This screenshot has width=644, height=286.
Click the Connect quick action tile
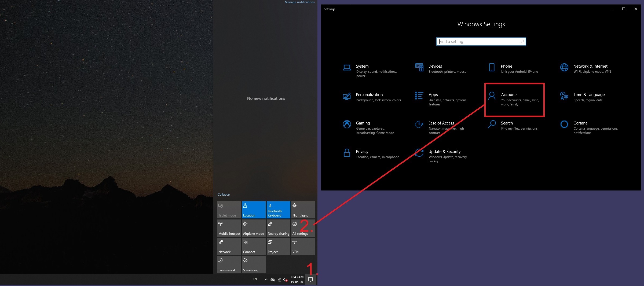tap(254, 246)
